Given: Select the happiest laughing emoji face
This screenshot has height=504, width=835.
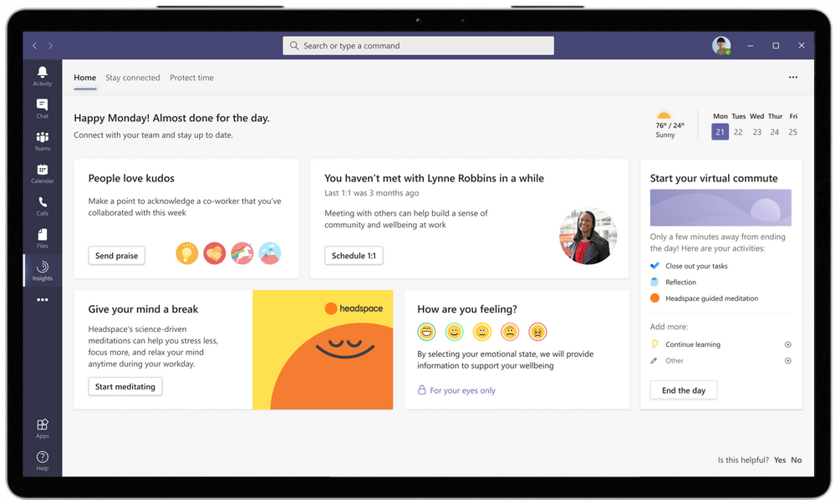Looking at the screenshot, I should click(x=426, y=332).
